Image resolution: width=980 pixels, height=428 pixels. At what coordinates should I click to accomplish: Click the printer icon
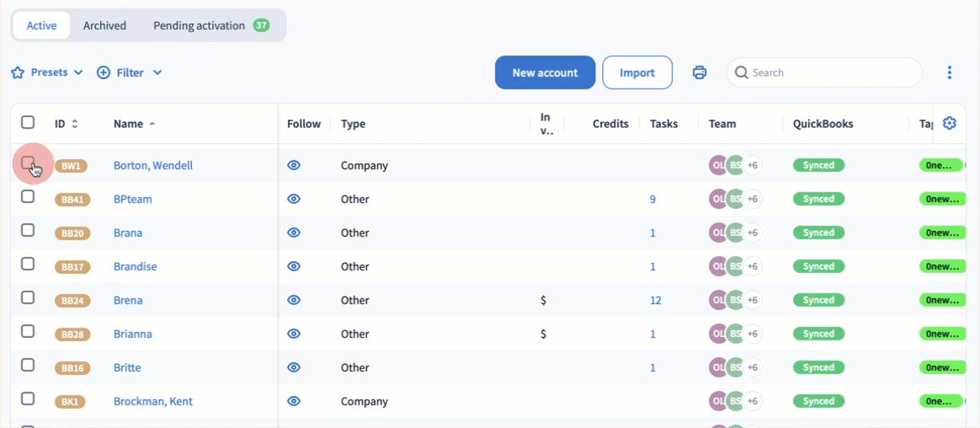699,72
